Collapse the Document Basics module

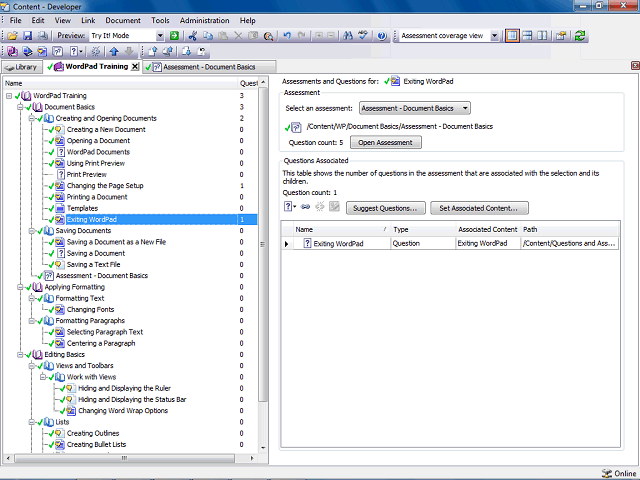tap(20, 107)
